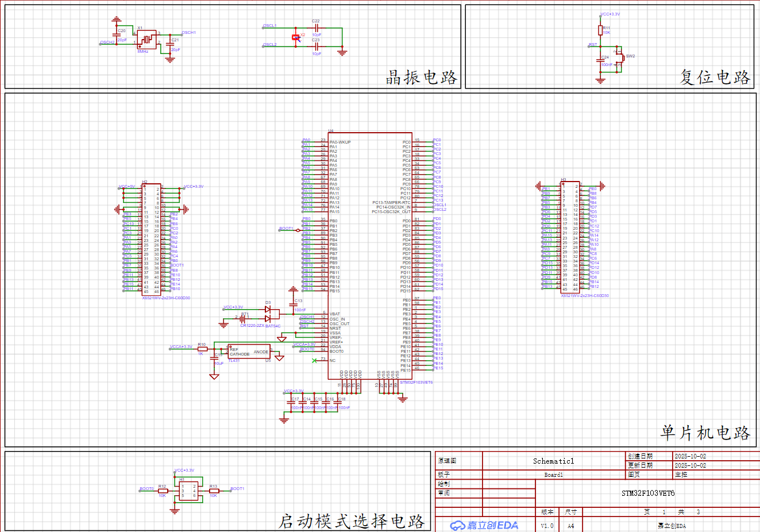Click the green no-connect X on NC pin 73
The width and height of the screenshot is (760, 532).
point(314,361)
